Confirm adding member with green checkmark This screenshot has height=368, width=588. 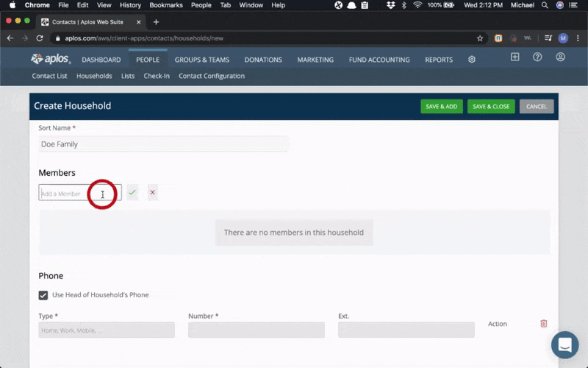[132, 192]
